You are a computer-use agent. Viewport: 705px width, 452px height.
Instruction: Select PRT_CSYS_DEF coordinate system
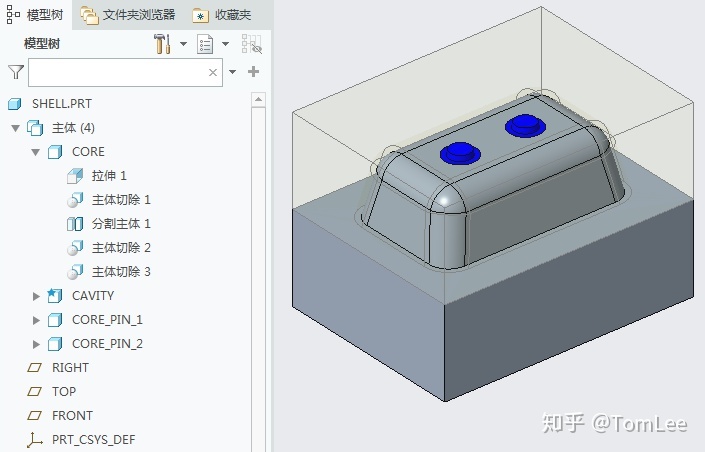pos(93,440)
